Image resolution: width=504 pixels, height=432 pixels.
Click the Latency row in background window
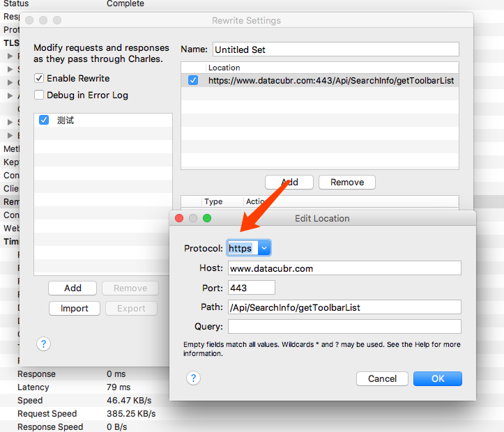tap(84, 387)
